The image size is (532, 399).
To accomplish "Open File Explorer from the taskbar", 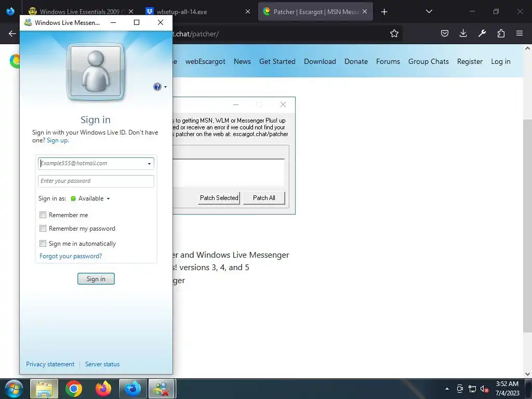I will tap(45, 389).
